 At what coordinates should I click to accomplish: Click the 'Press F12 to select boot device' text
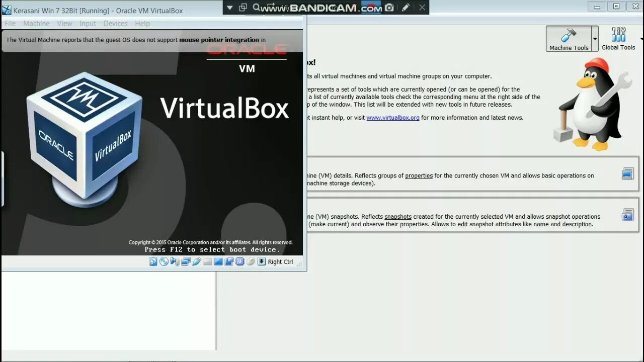[x=212, y=249]
